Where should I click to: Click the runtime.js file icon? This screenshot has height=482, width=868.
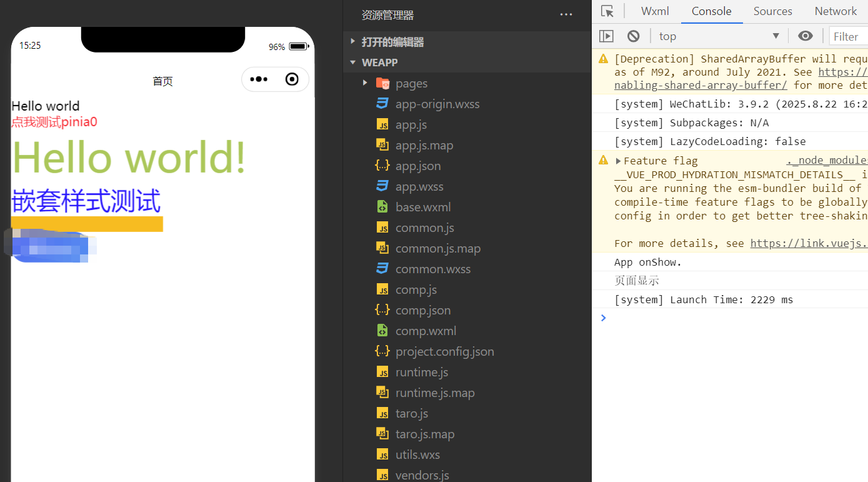pyautogui.click(x=382, y=372)
